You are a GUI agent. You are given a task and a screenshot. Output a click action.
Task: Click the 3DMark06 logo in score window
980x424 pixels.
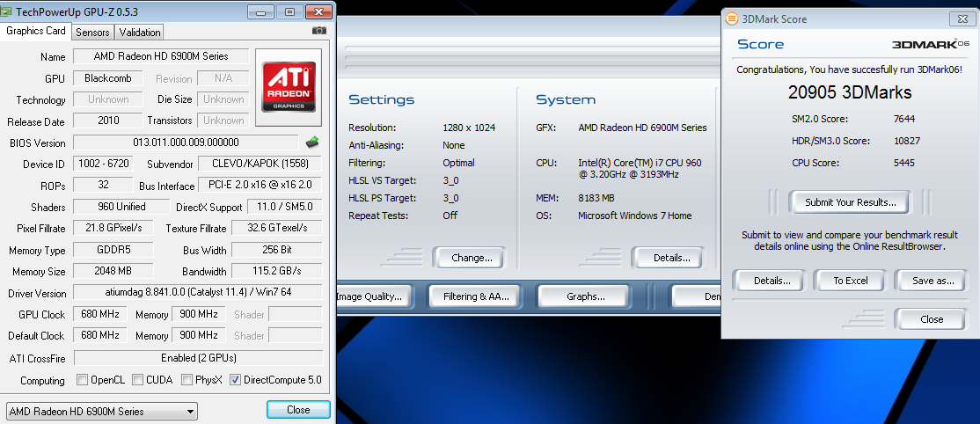pos(930,44)
